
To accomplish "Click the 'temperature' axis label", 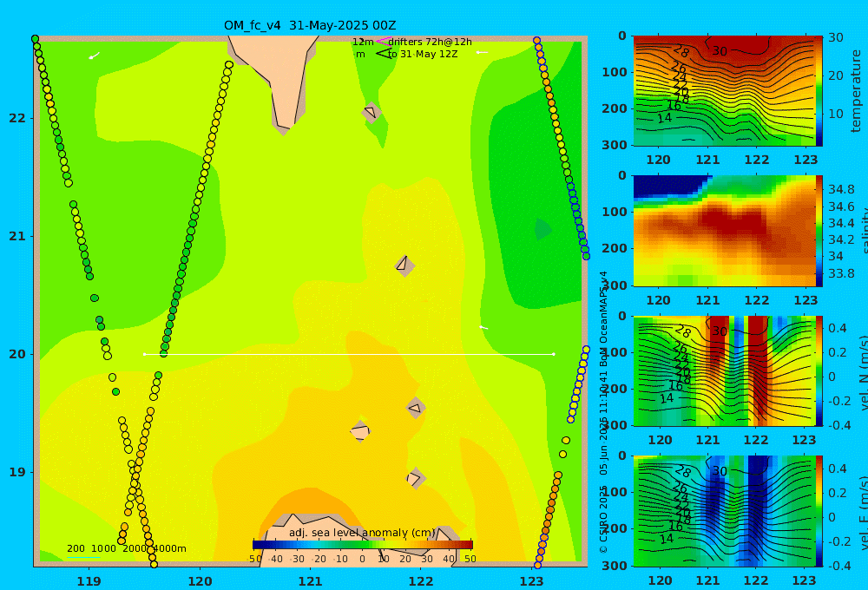I will click(856, 91).
